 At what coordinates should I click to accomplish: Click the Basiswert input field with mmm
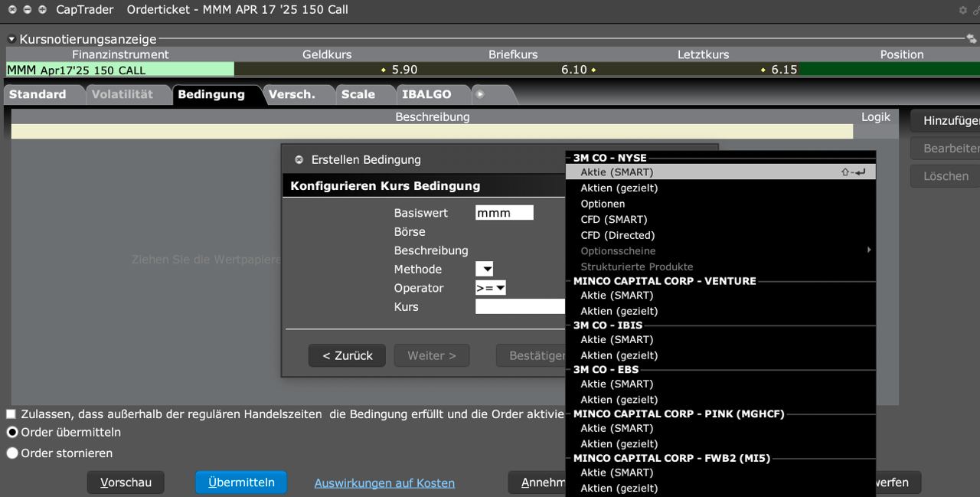coord(504,213)
